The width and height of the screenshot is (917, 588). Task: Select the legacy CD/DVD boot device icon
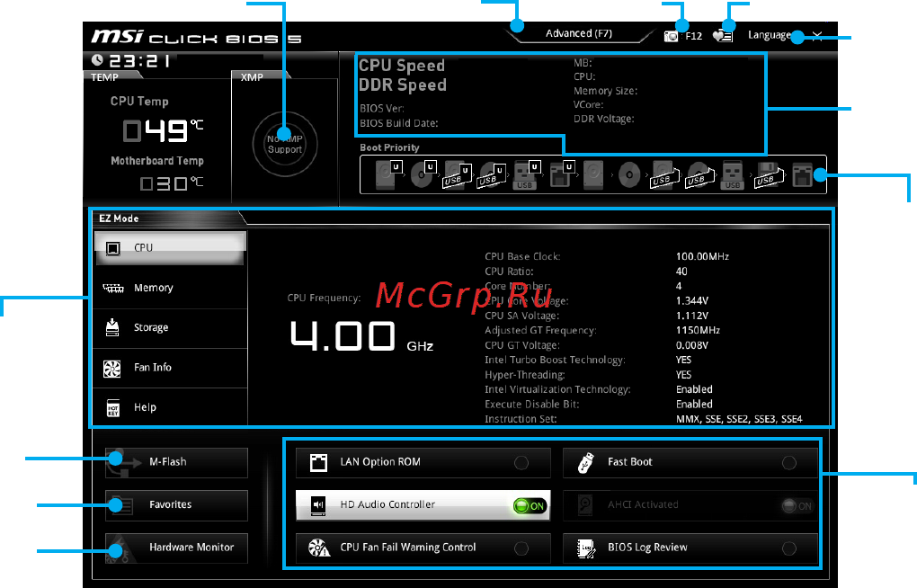click(629, 174)
